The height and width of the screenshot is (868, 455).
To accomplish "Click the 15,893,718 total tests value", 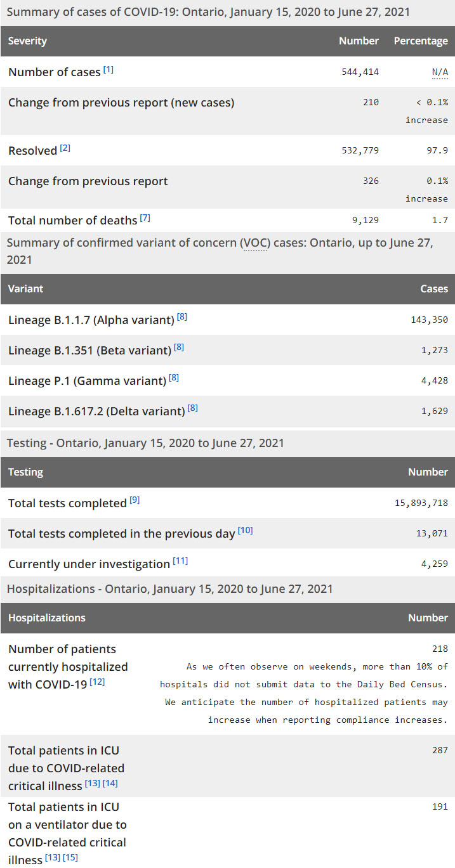I will (x=421, y=503).
